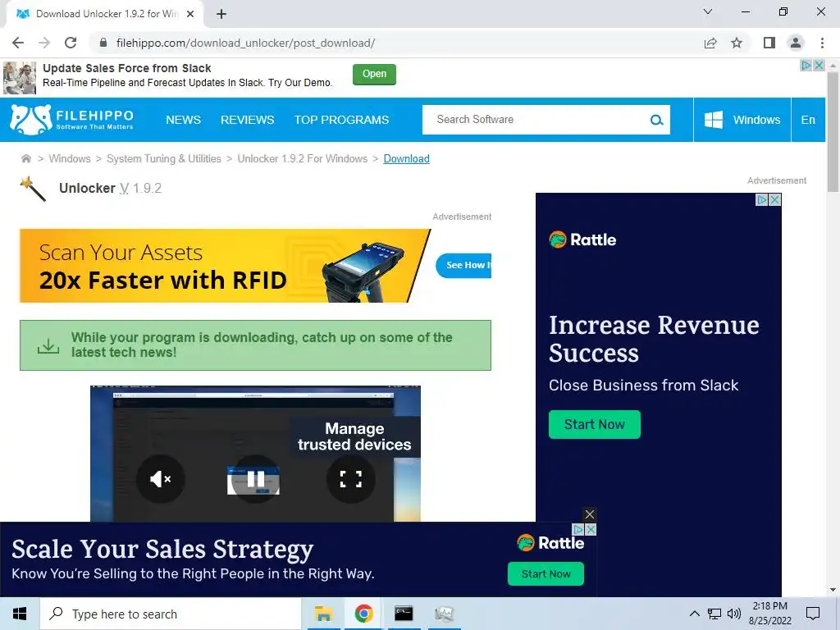The width and height of the screenshot is (840, 630).
Task: Open the Windows platform selector
Action: click(742, 120)
